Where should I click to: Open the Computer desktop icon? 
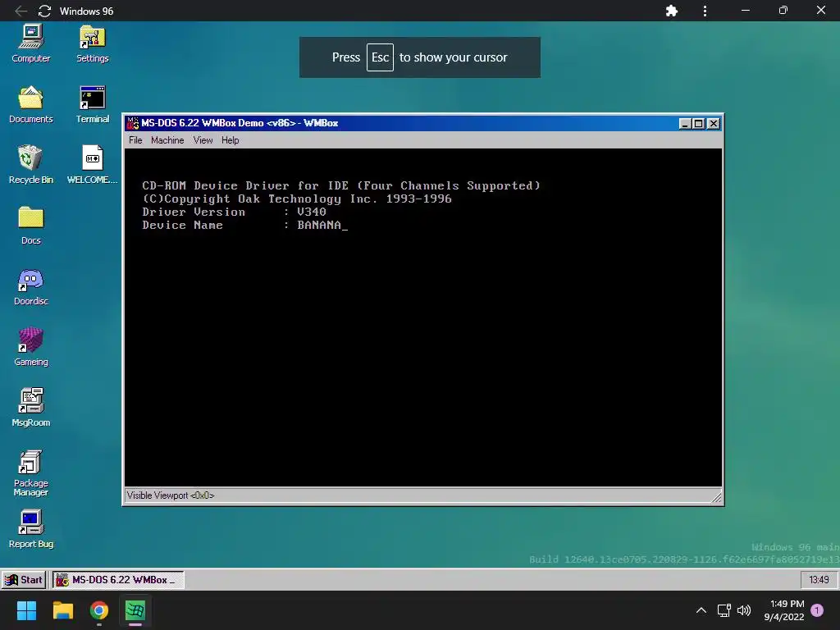[x=30, y=44]
